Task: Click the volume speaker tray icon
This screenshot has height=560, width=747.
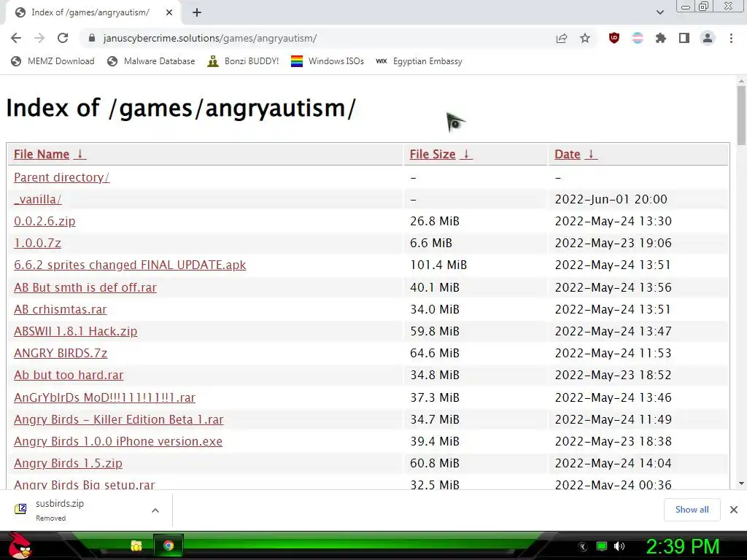Action: (x=619, y=547)
